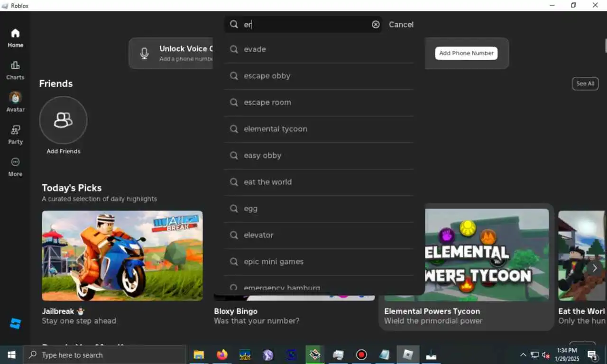Open the Windows Start menu
The width and height of the screenshot is (607, 364).
point(11,355)
